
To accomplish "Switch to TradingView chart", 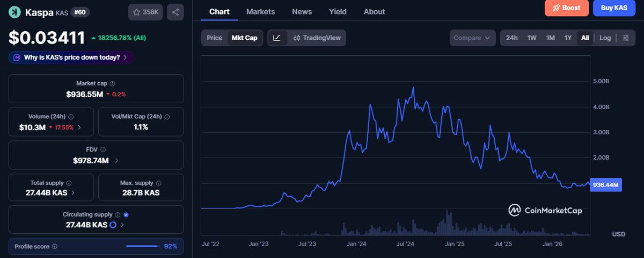I will pyautogui.click(x=317, y=38).
